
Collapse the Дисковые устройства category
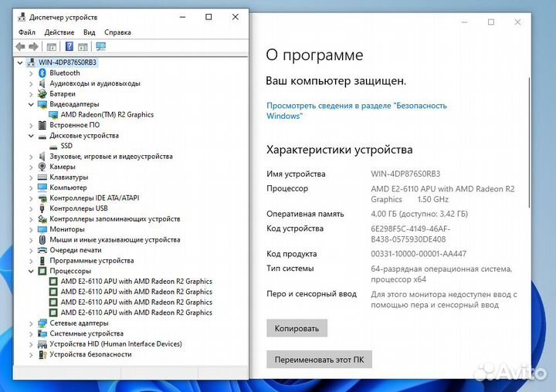(31, 136)
